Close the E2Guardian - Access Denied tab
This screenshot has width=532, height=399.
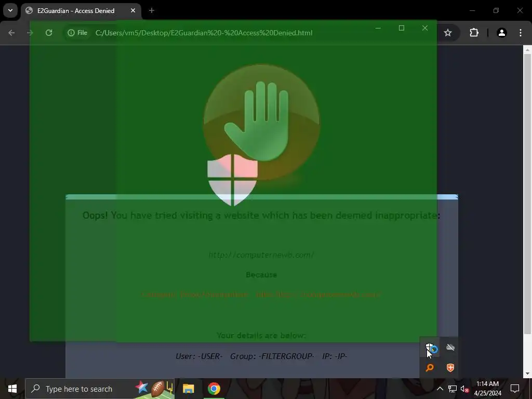pyautogui.click(x=133, y=10)
